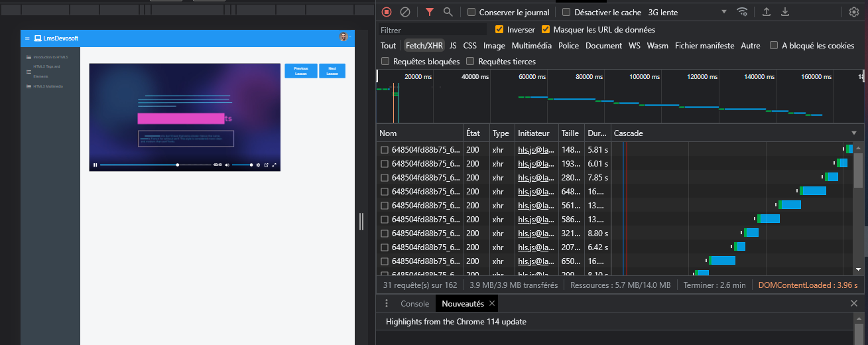Image resolution: width=868 pixels, height=345 pixels.
Task: Open network search with magnifier icon
Action: pyautogui.click(x=448, y=12)
